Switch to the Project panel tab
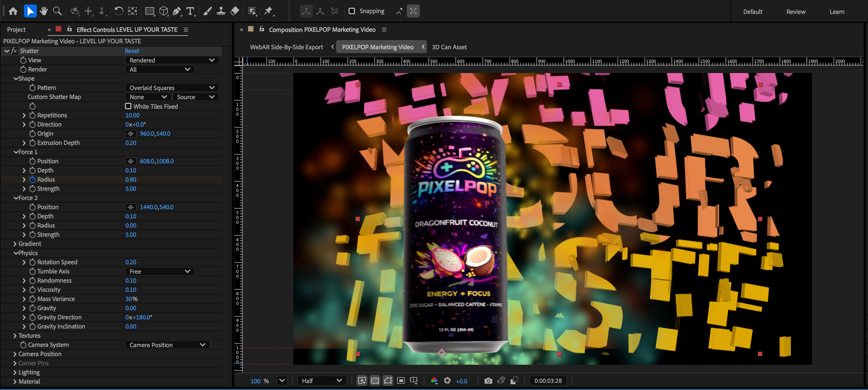Screen dimensions: 868x390 16,29
